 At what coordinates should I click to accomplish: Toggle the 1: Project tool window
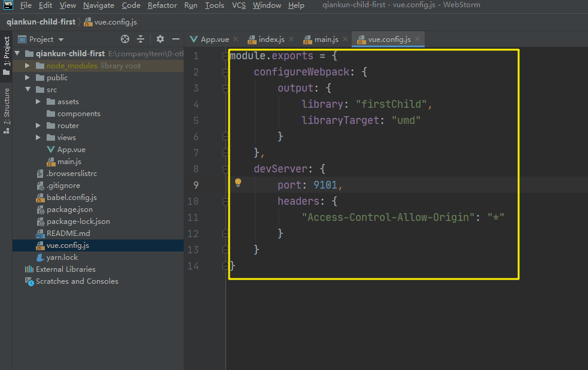[7, 55]
